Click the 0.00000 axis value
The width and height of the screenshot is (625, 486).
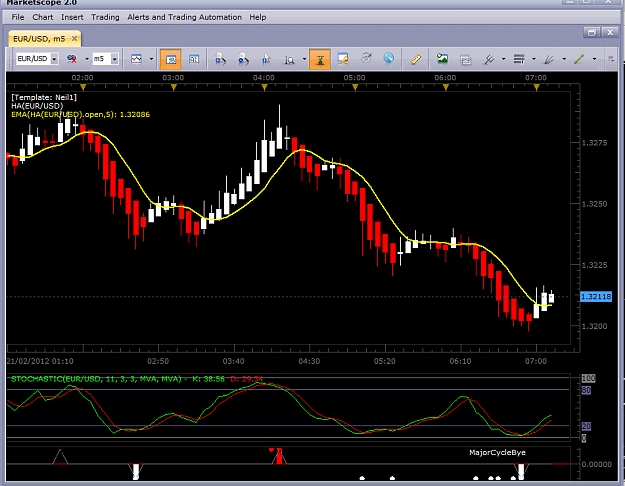click(596, 464)
